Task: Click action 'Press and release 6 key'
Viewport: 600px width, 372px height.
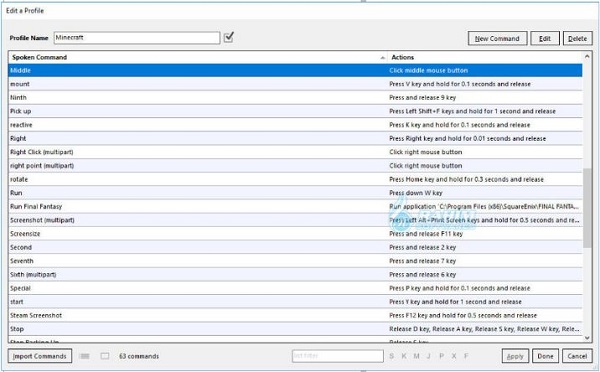Action: tap(422, 274)
